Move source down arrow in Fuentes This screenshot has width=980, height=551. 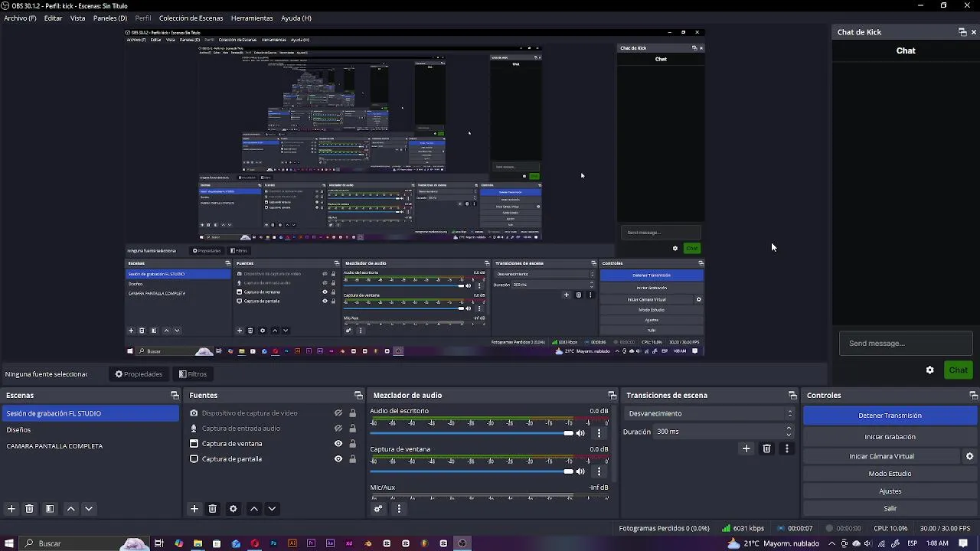click(x=271, y=509)
